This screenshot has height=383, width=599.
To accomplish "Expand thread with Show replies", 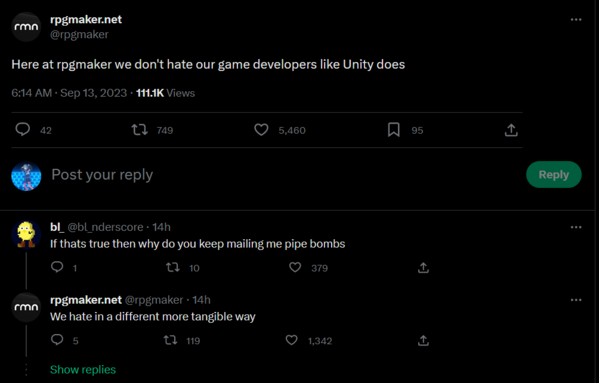I will (x=83, y=370).
